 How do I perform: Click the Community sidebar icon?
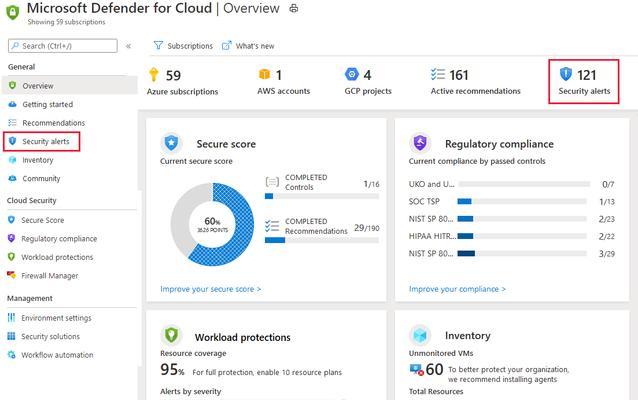[x=13, y=179]
